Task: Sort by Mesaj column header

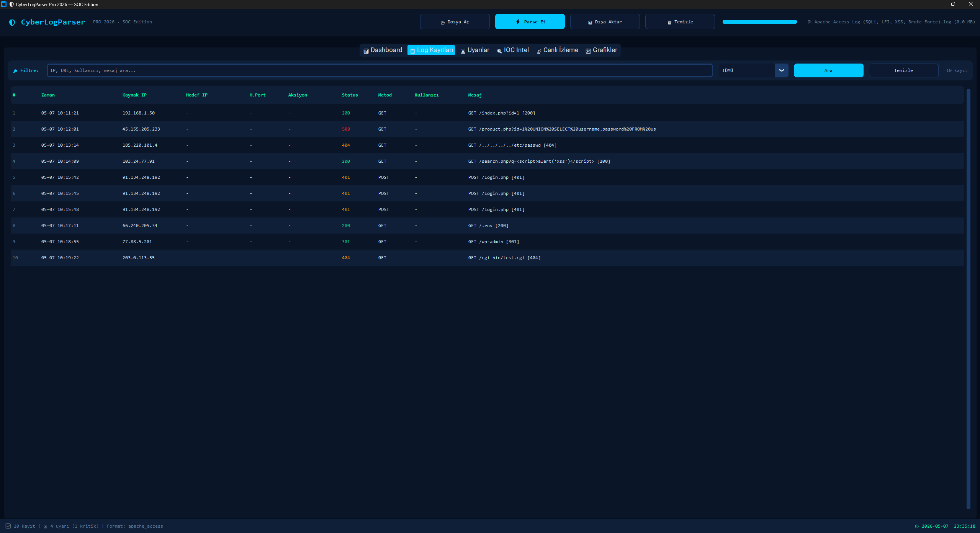Action: 475,95
